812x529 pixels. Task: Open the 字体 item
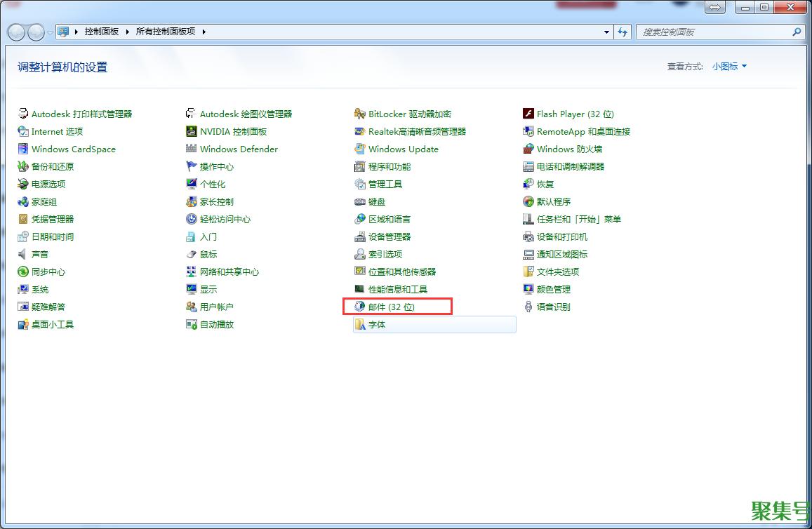tap(376, 324)
